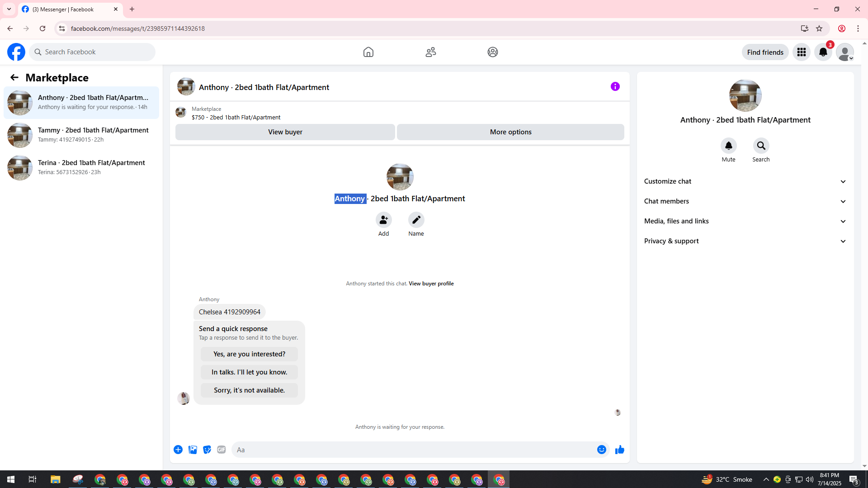Open Windows Start menu
Screen dimensions: 868x488
point(11,479)
